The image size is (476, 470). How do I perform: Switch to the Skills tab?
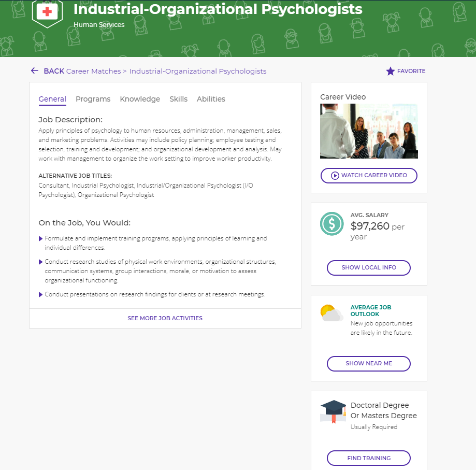(179, 99)
